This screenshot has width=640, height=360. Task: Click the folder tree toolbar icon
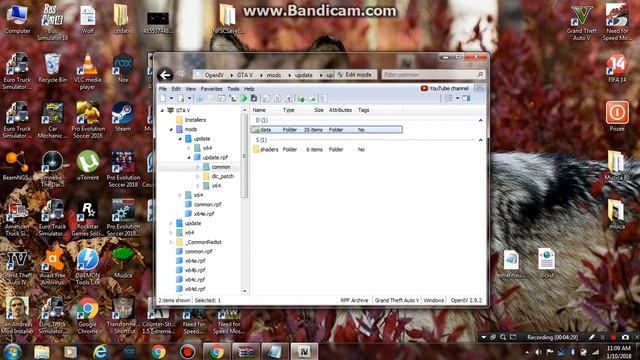233,98
